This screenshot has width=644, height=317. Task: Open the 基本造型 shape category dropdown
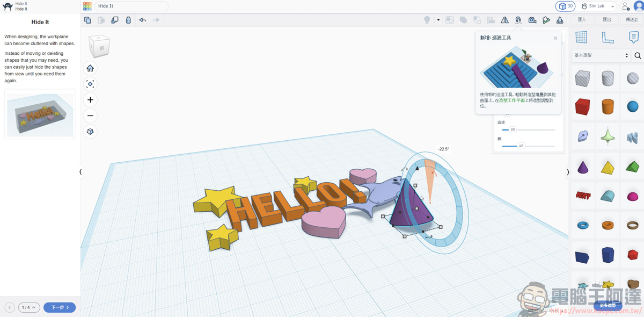coord(601,55)
